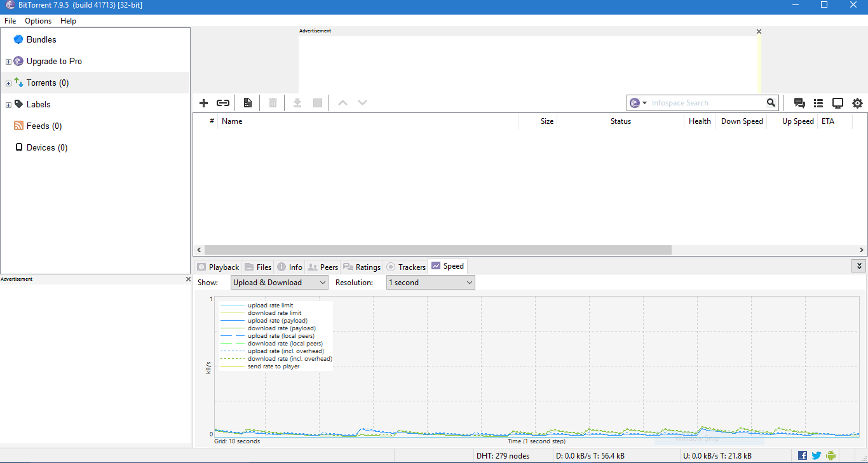
Task: Click the Add Torrent plus icon
Action: pos(203,103)
